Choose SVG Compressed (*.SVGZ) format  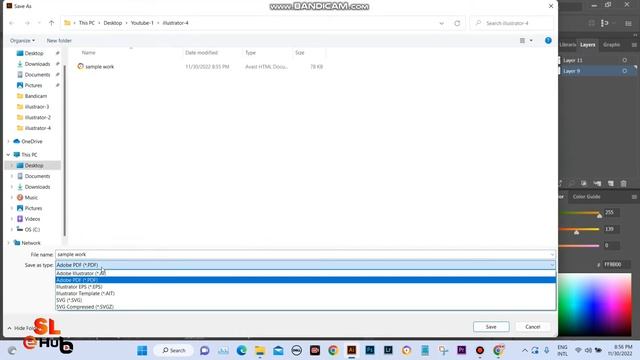pyautogui.click(x=305, y=307)
